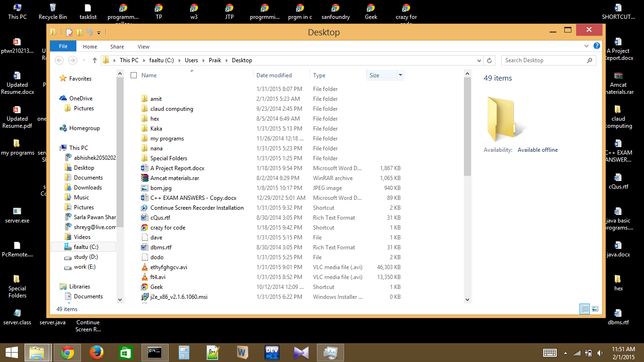Open Customize Quick Access Toolbar dropdown
This screenshot has height=362, width=644.
pyautogui.click(x=99, y=33)
